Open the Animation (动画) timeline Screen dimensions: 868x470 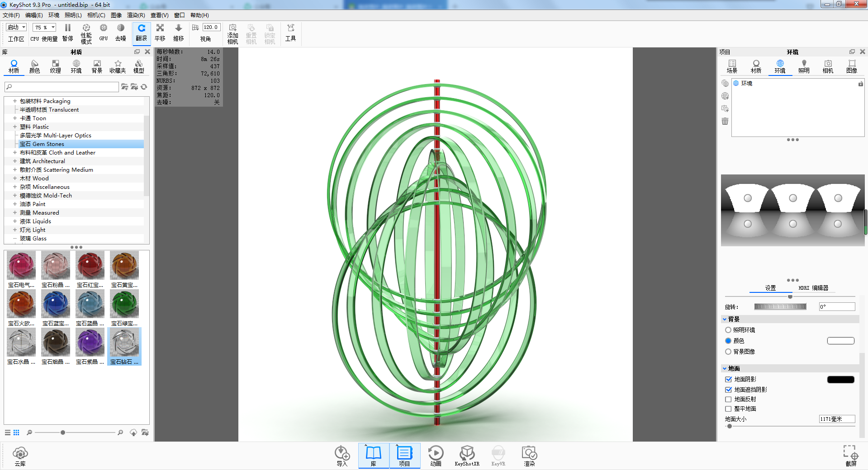436,456
